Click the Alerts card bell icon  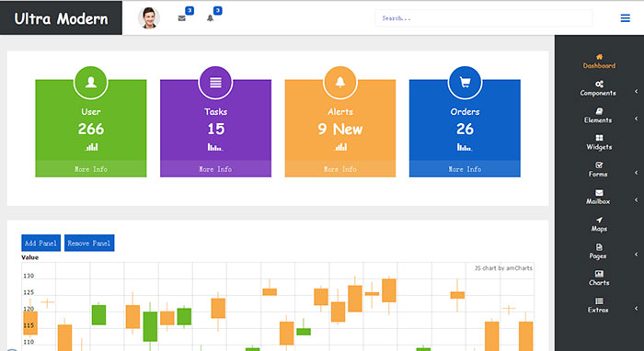point(340,83)
